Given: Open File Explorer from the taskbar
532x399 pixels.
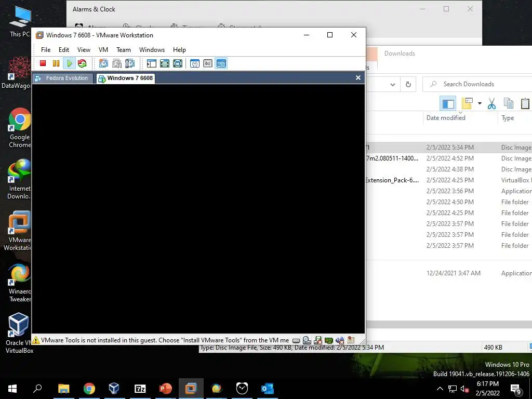Looking at the screenshot, I should point(64,389).
